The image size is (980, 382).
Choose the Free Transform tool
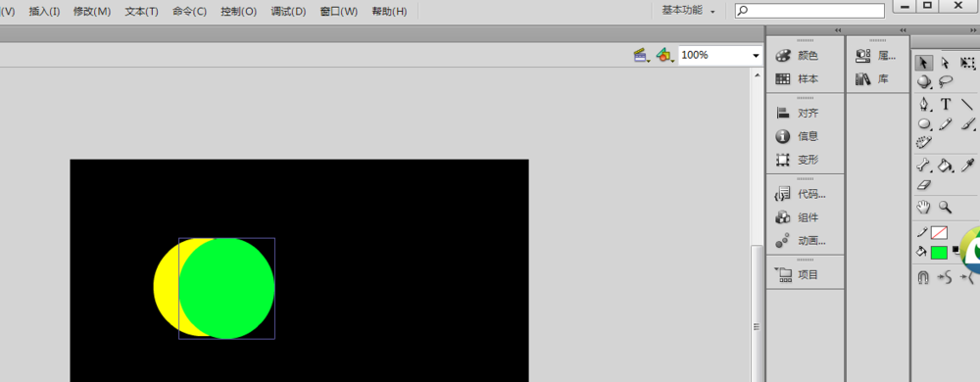[x=967, y=63]
